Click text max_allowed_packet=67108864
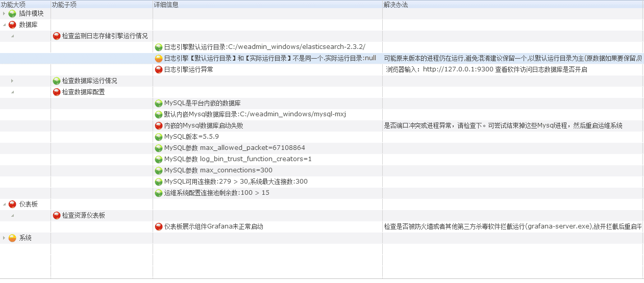 pos(235,148)
